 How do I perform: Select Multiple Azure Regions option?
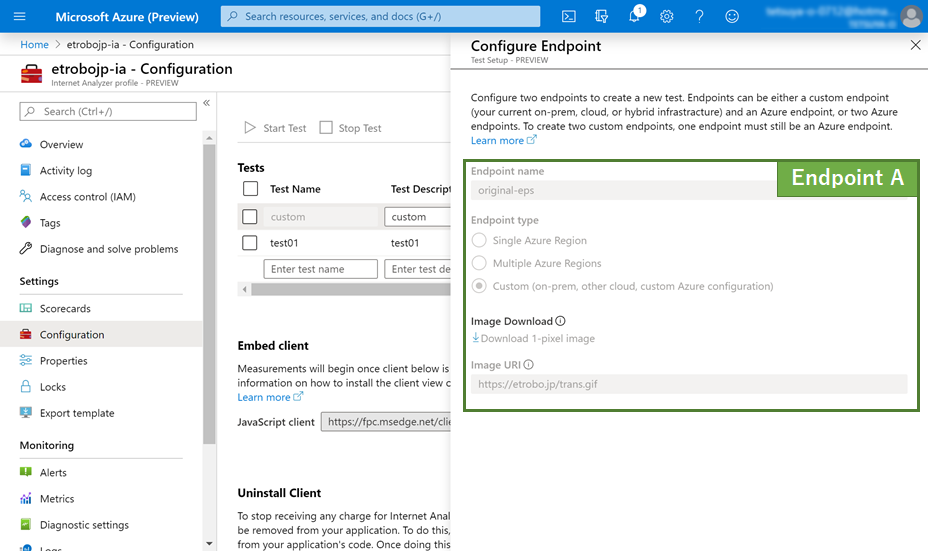click(480, 263)
